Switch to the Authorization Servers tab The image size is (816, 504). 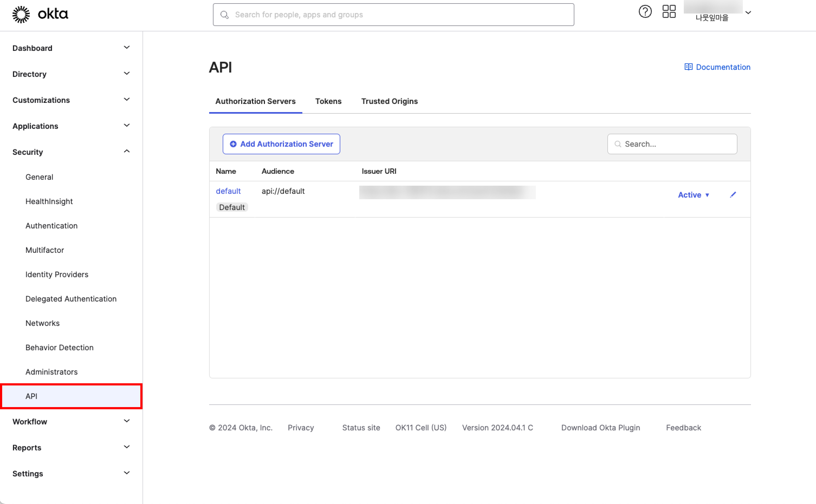(x=255, y=101)
